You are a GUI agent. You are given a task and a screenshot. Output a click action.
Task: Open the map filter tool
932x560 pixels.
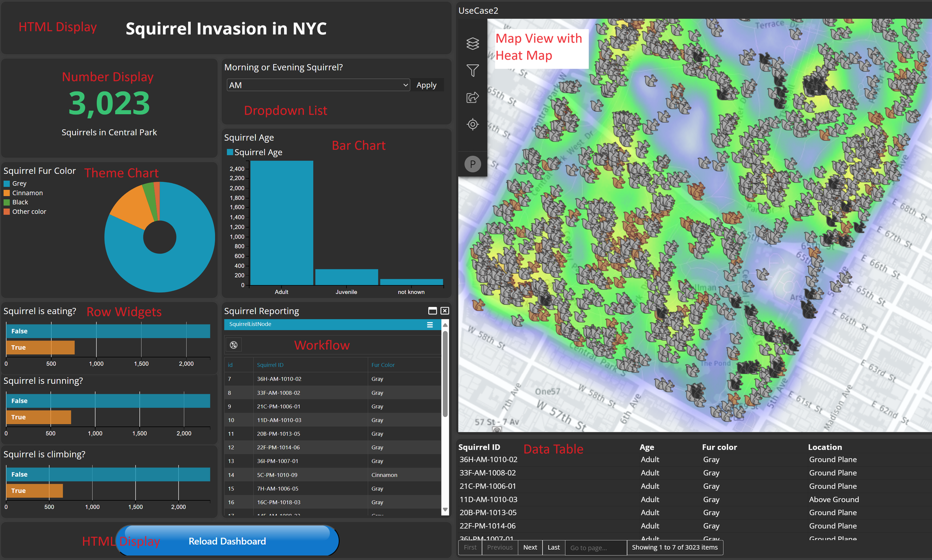point(473,70)
